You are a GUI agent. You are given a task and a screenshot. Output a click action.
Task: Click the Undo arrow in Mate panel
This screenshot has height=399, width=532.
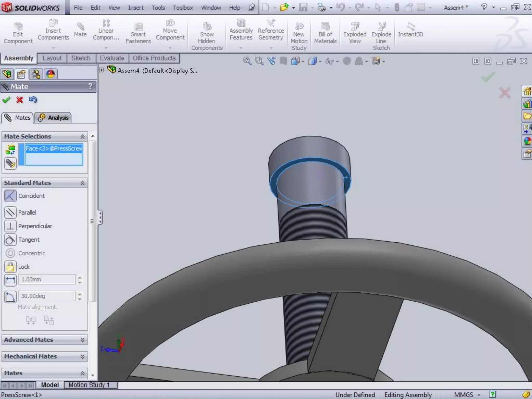tap(33, 100)
